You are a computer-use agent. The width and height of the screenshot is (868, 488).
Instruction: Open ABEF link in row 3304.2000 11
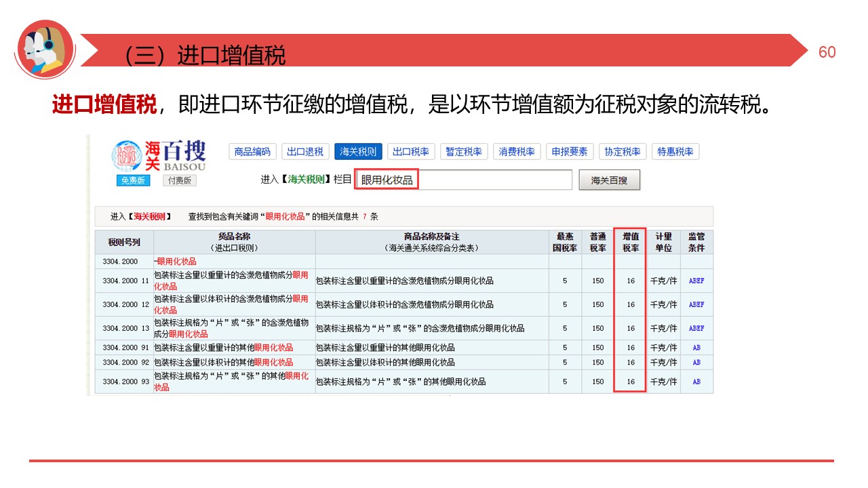696,281
